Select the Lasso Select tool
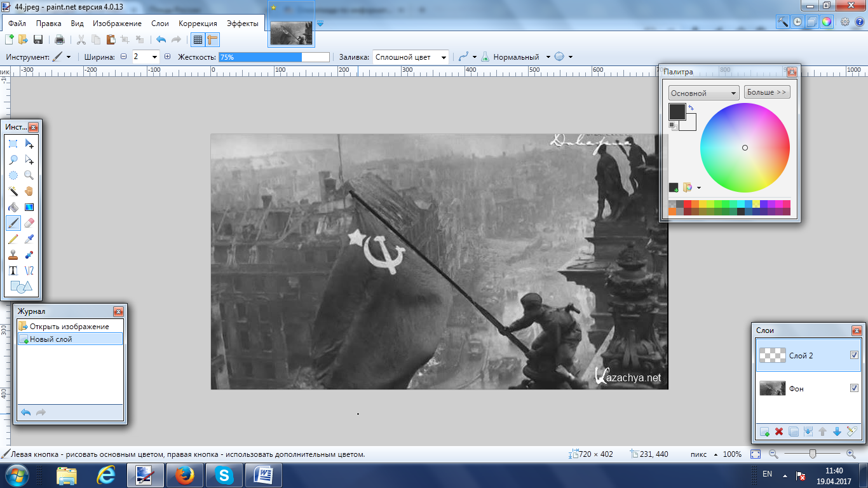 point(13,159)
